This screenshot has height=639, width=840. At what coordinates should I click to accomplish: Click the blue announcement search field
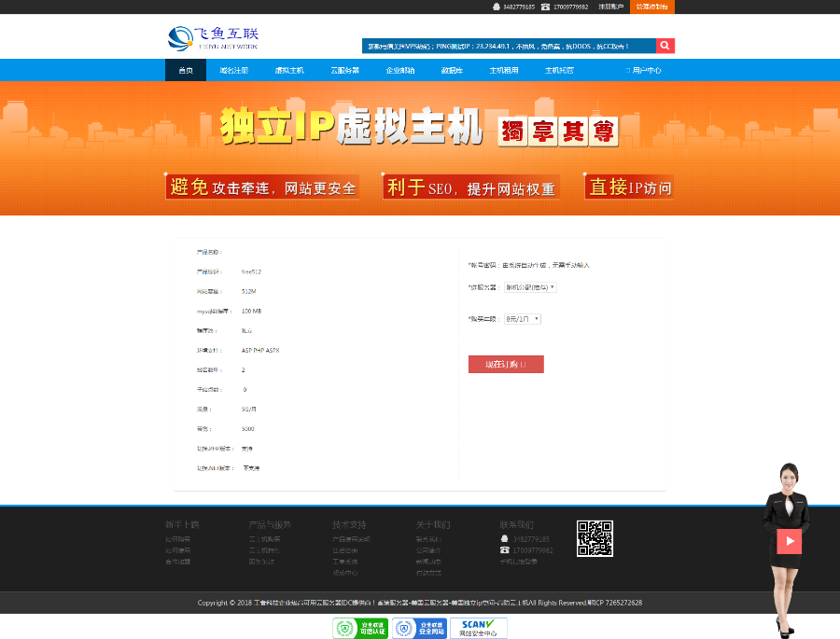[x=509, y=46]
